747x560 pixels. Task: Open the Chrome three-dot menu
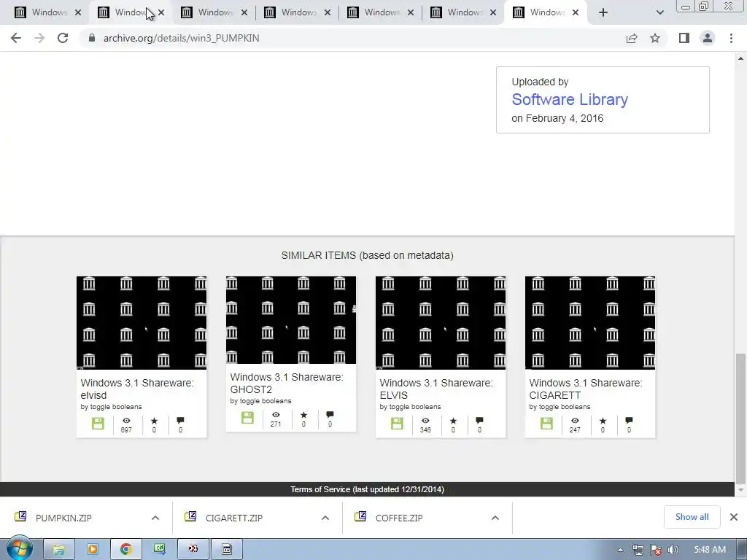tap(731, 38)
